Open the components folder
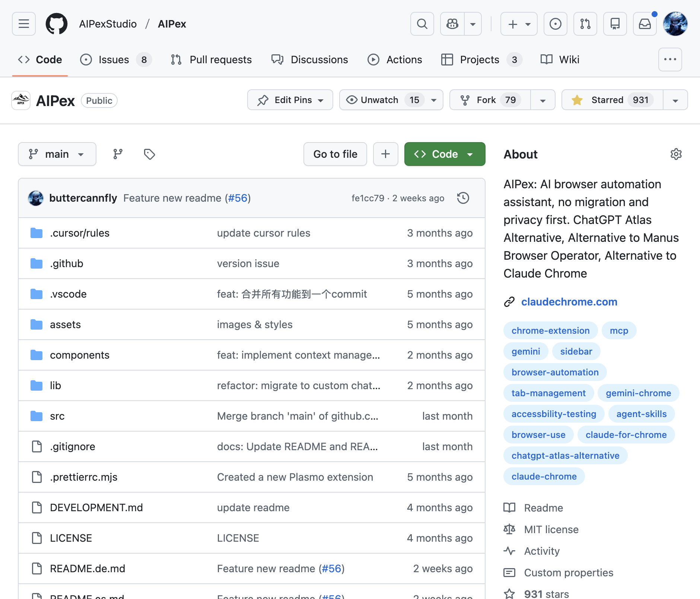Image resolution: width=700 pixels, height=599 pixels. pyautogui.click(x=80, y=355)
